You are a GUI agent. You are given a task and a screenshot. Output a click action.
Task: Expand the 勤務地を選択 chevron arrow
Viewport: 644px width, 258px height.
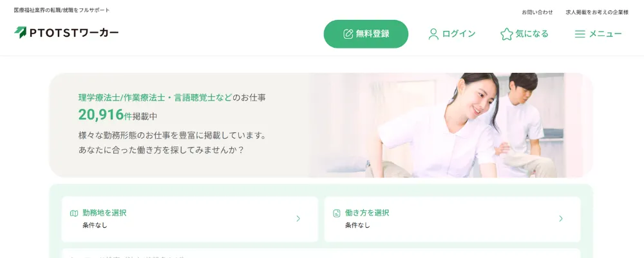[x=298, y=219]
